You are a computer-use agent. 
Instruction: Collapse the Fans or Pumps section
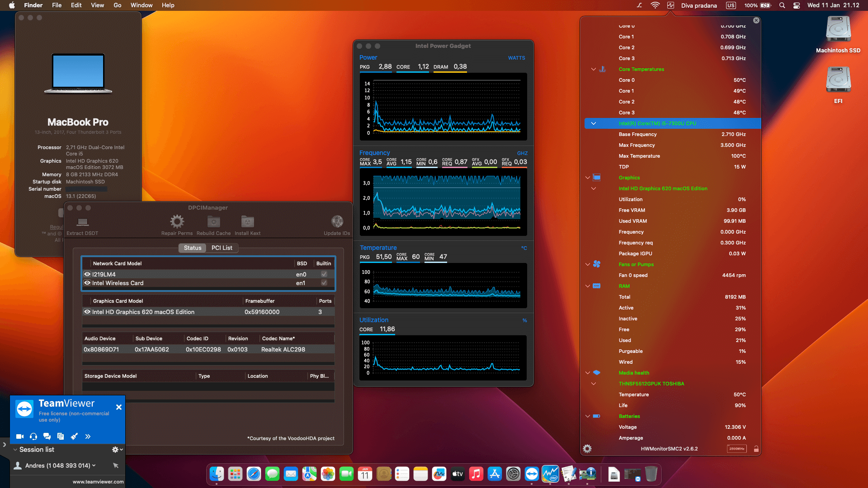[588, 264]
